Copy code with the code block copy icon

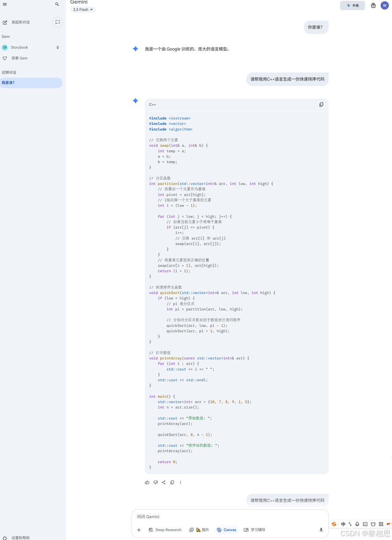coord(321,105)
